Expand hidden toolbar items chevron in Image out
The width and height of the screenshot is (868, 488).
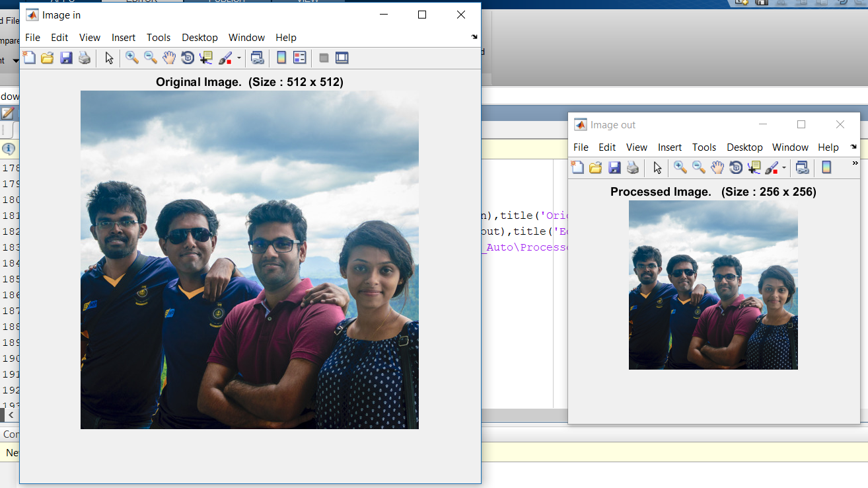(855, 163)
